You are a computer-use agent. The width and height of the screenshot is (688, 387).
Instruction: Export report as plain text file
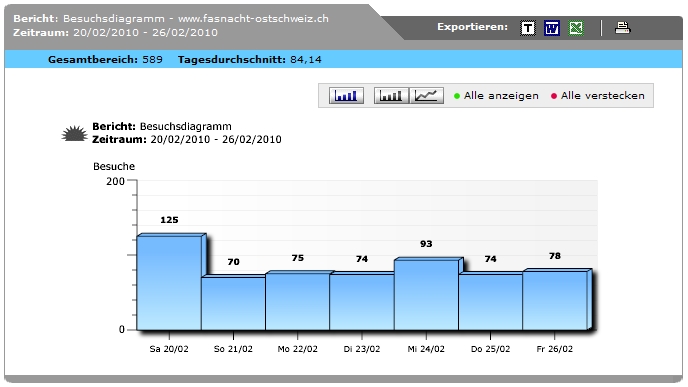tap(528, 29)
